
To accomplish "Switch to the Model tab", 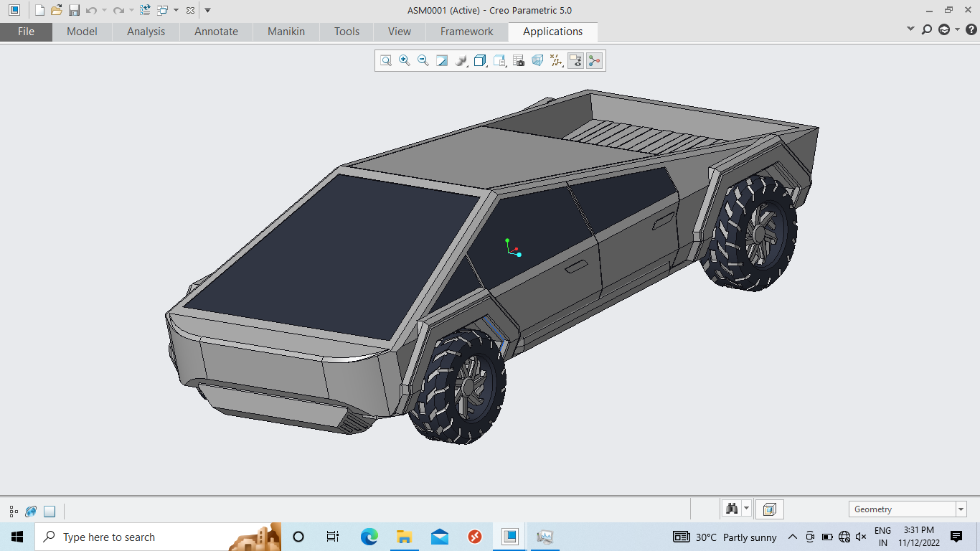I will 82,32.
